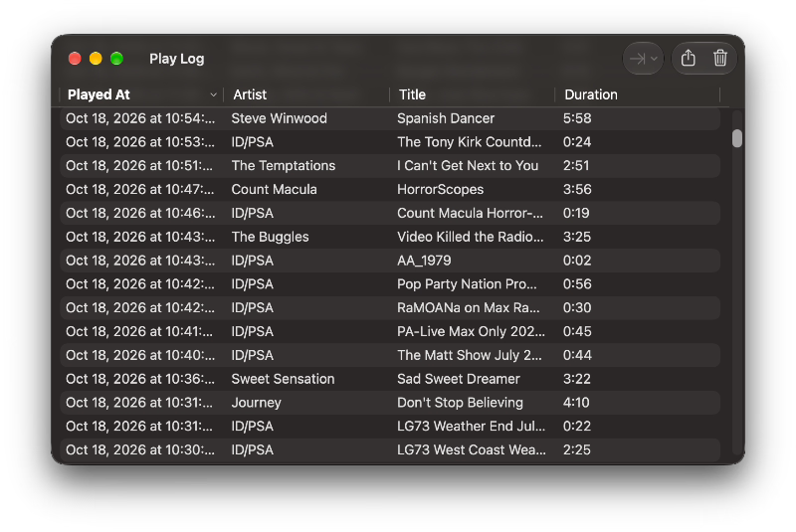
Task: Click the vertical scrollbar thumb
Action: (x=737, y=138)
